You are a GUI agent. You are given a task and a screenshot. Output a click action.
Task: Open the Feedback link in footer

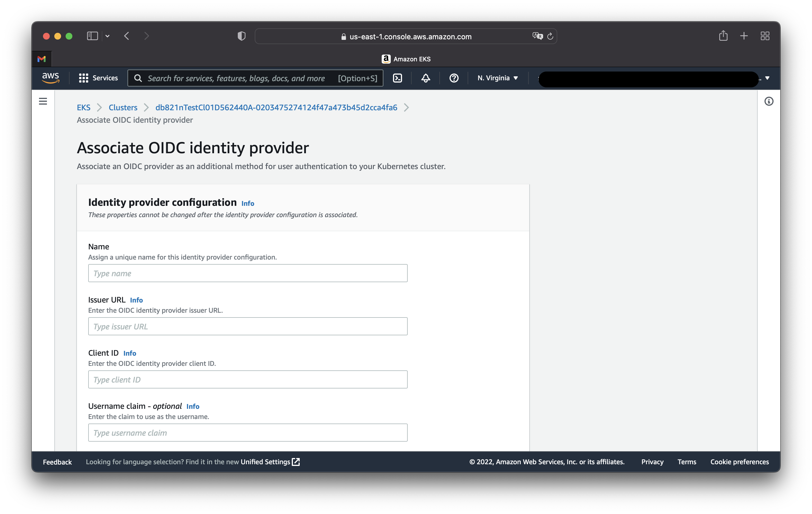click(57, 462)
